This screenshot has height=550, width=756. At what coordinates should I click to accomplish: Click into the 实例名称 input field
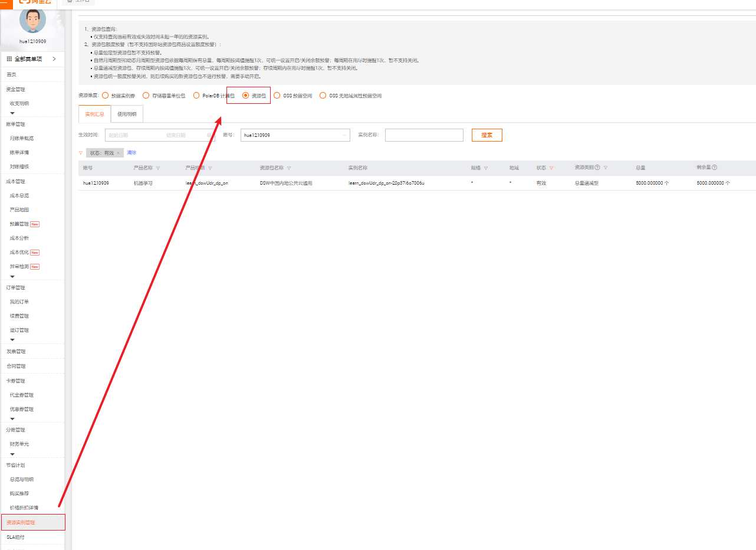(424, 135)
